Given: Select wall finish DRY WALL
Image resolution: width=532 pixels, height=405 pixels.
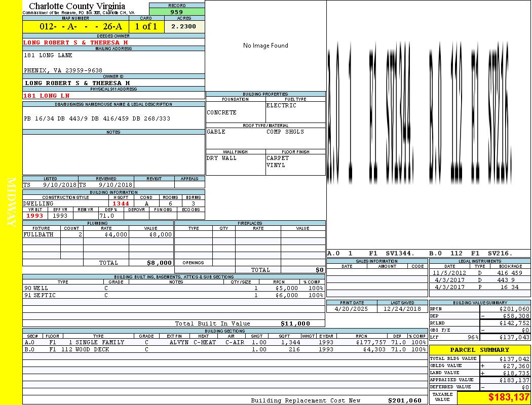Looking at the screenshot, I should pyautogui.click(x=221, y=158).
